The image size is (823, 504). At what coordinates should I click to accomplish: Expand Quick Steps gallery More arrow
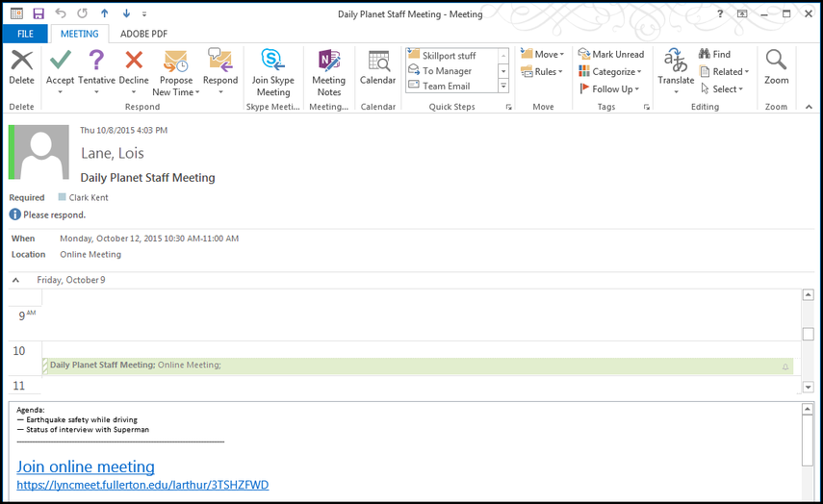tap(503, 86)
